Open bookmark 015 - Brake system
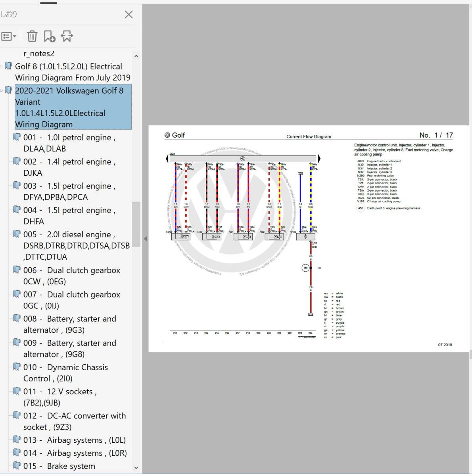The image size is (472, 476). [x=59, y=466]
